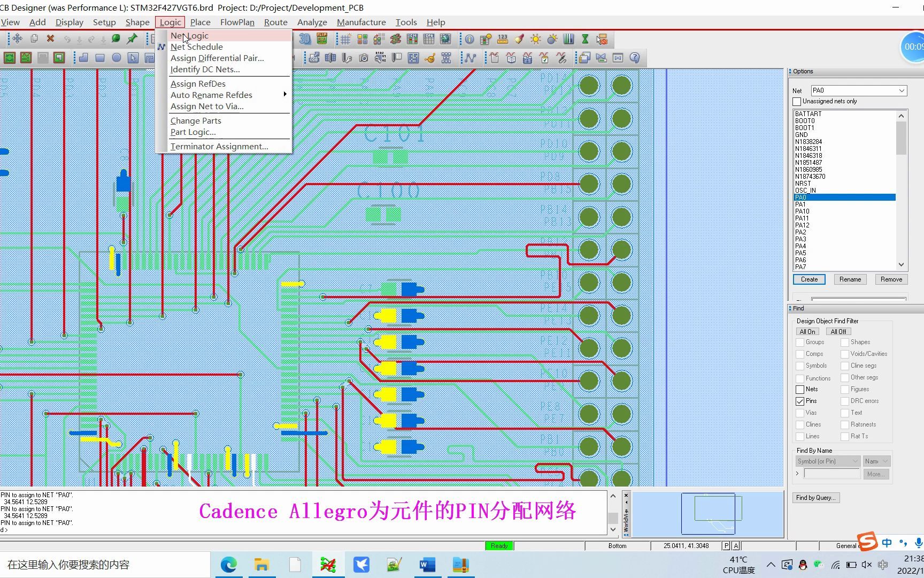Screen dimensions: 924x578
Task: Click the Copy tool icon
Action: pos(34,39)
